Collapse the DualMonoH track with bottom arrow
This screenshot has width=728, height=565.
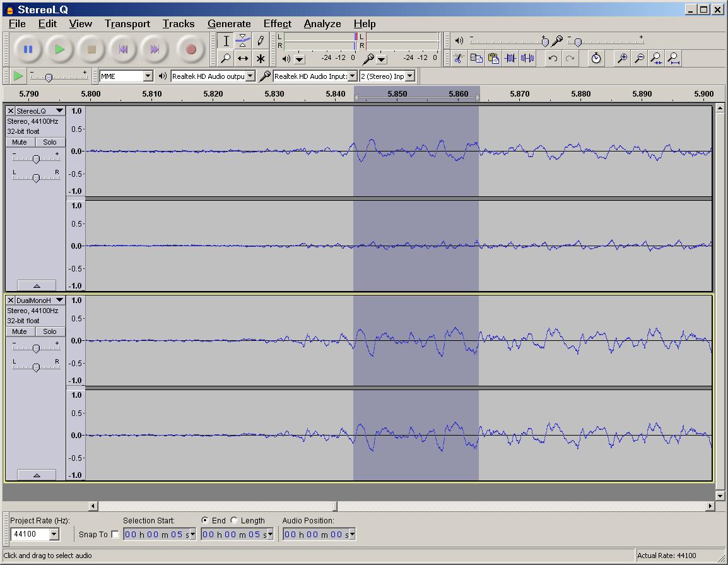(36, 475)
